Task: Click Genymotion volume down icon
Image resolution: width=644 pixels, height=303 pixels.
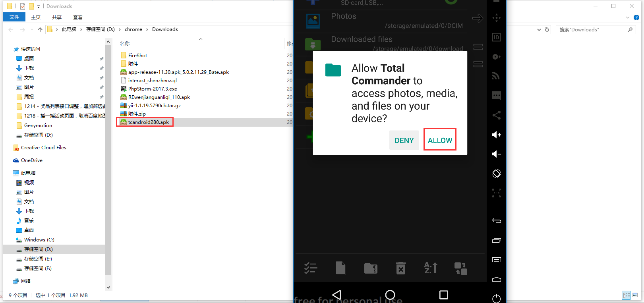Action: pos(496,154)
